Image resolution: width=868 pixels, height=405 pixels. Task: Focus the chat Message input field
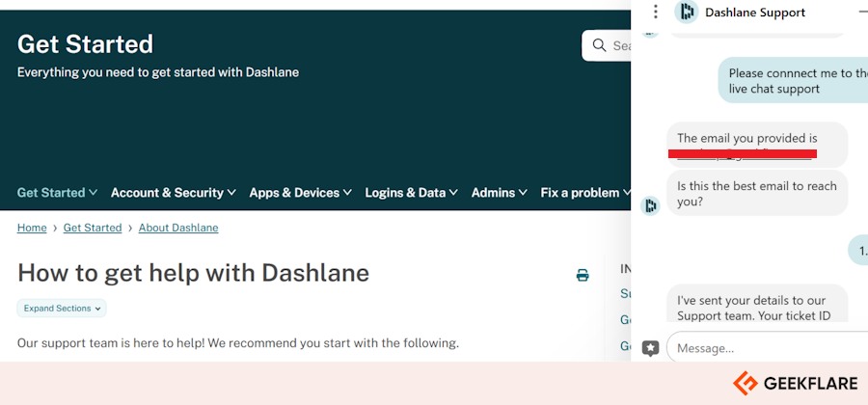[x=768, y=348]
